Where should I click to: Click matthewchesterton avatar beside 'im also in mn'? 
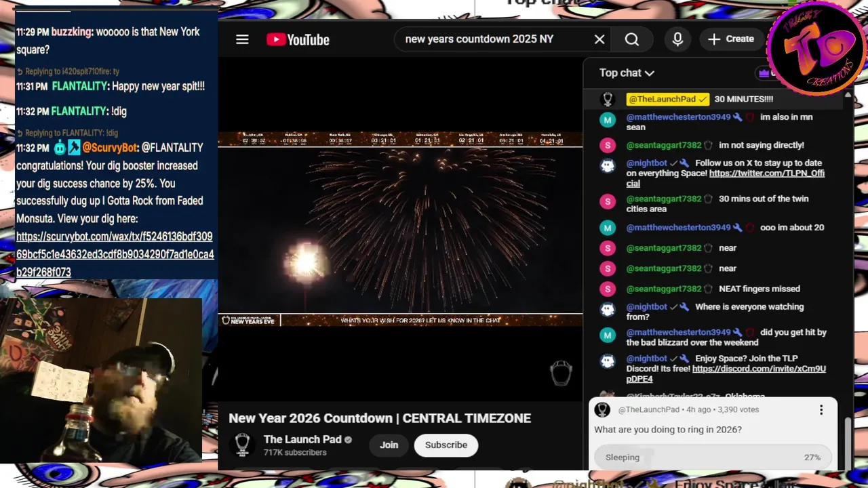click(x=608, y=119)
